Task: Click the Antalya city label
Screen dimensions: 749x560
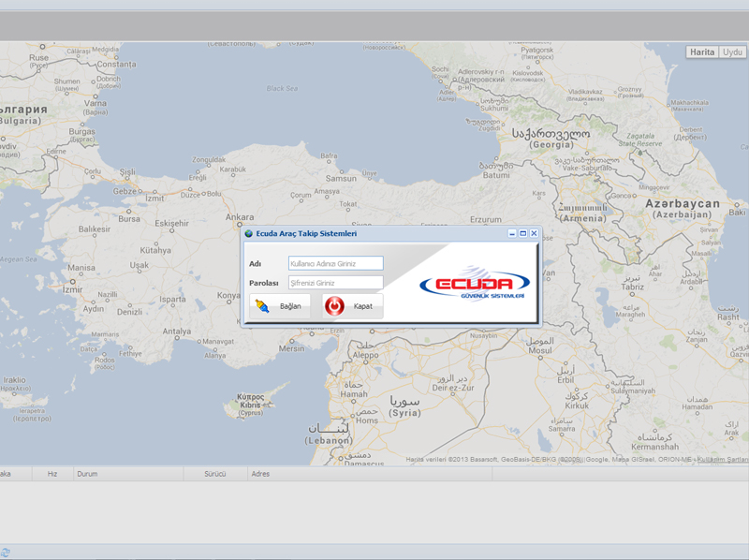Action: coord(177,332)
